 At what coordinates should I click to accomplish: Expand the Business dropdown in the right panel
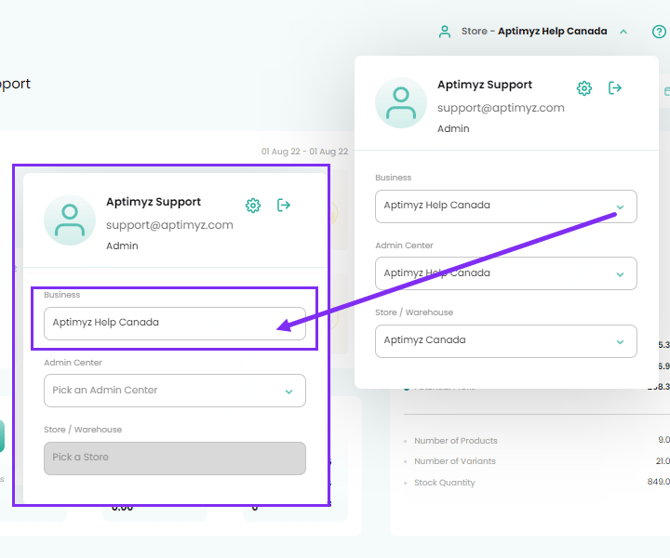505,206
